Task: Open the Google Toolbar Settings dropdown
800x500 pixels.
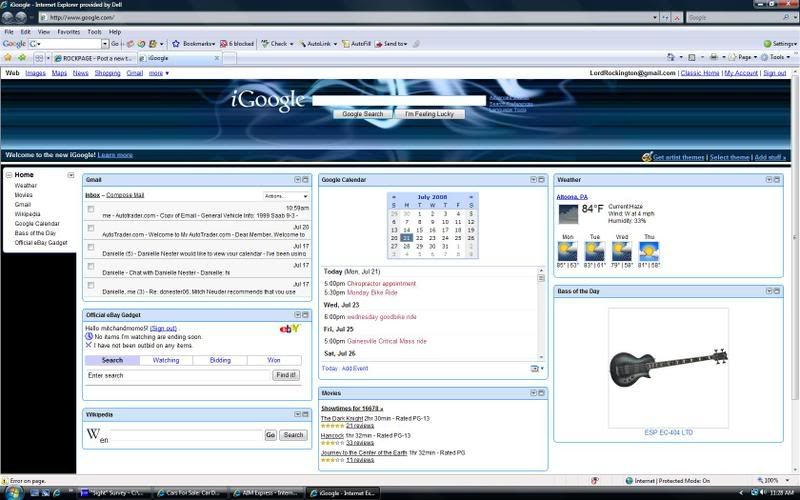Action: [780, 44]
